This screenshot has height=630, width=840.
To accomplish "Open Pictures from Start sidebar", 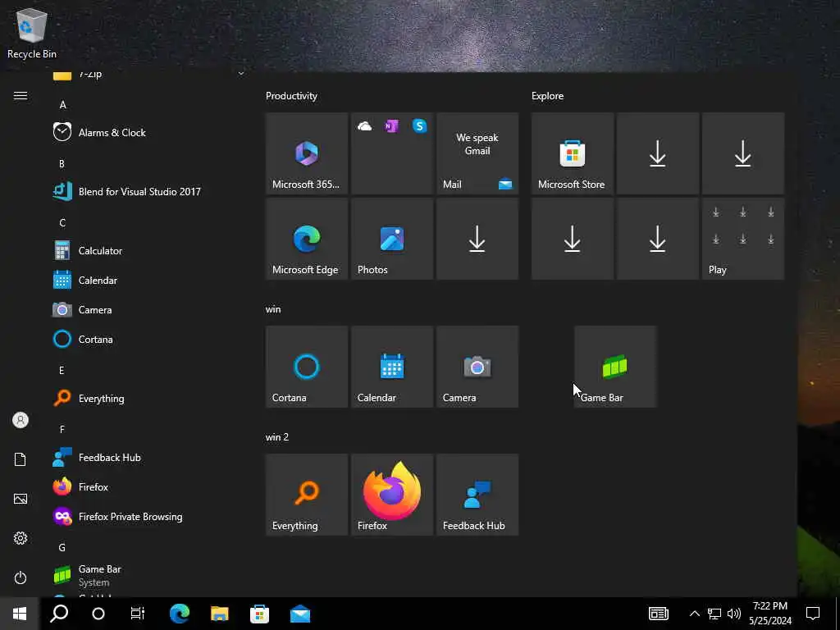I will click(x=21, y=499).
